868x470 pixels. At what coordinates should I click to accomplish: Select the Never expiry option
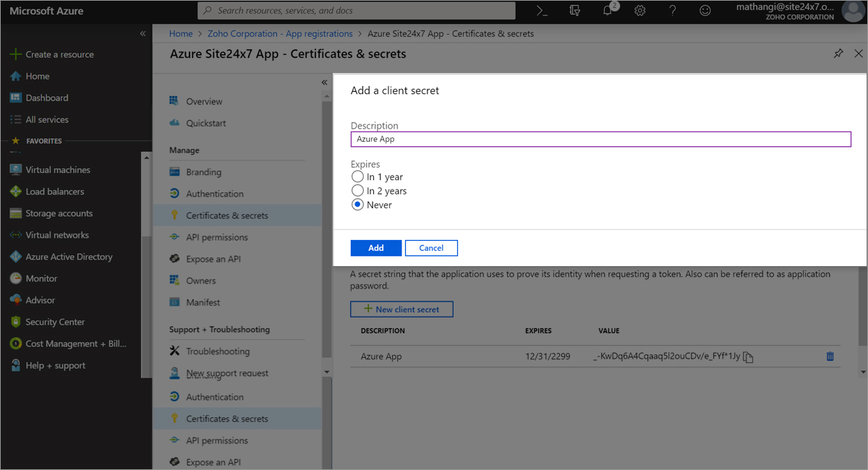[x=357, y=205]
